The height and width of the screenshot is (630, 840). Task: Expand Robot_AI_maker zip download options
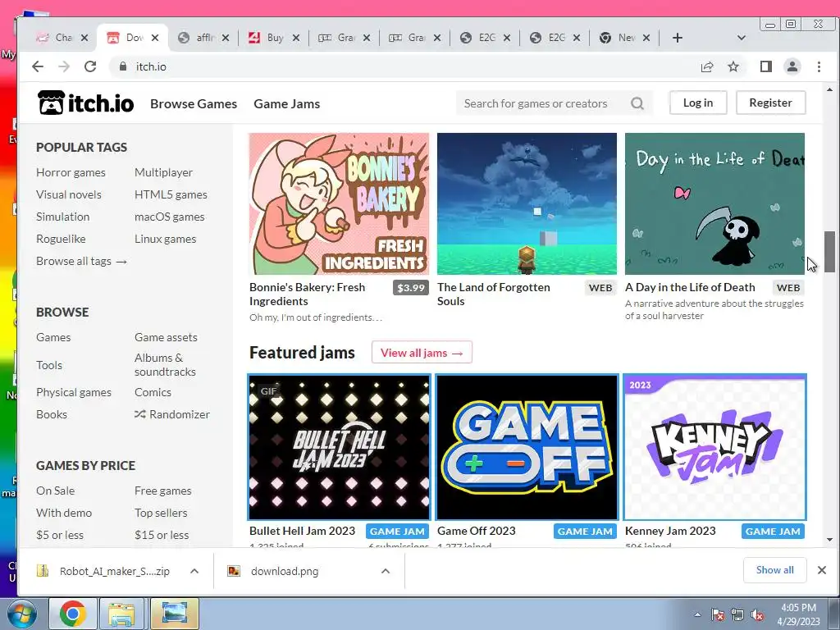pyautogui.click(x=194, y=571)
